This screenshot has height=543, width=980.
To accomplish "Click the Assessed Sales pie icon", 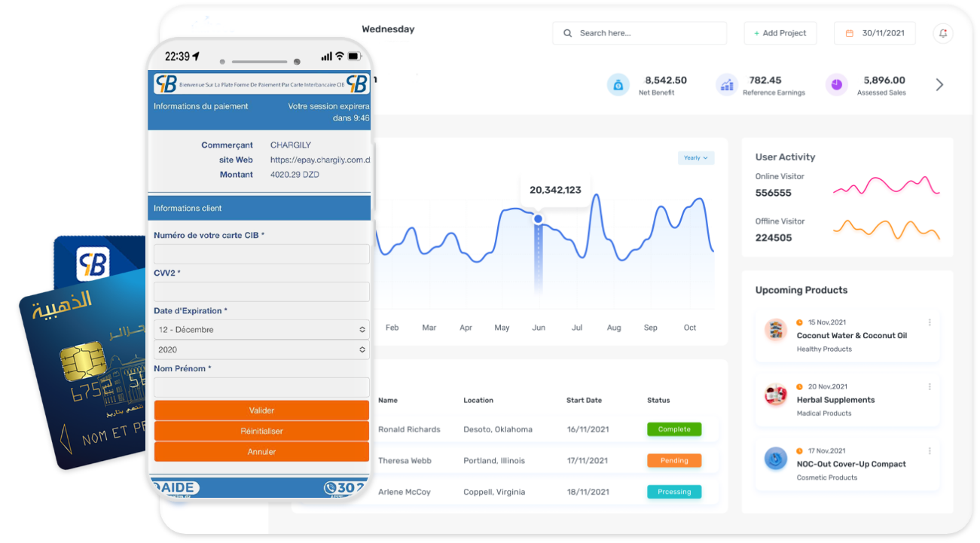I will [836, 85].
